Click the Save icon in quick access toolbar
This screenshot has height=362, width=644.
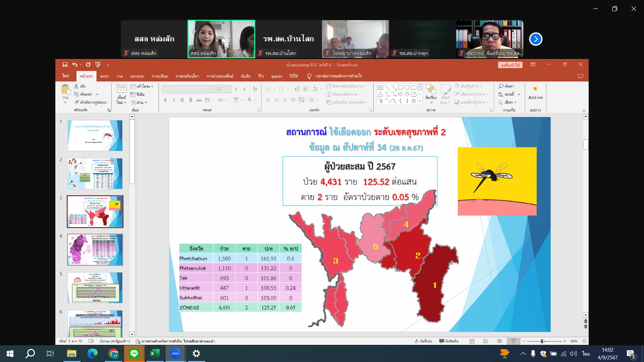(x=65, y=65)
